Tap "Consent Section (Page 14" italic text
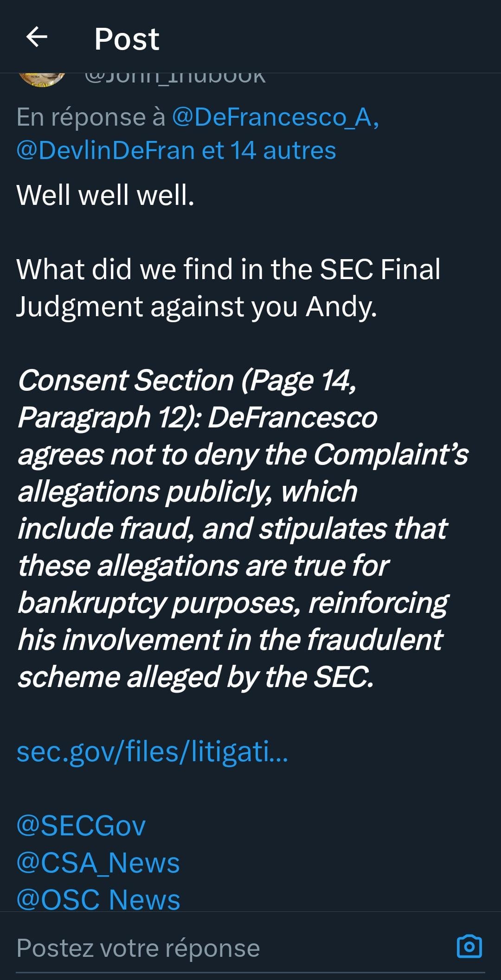The width and height of the screenshot is (501, 980). [x=187, y=381]
